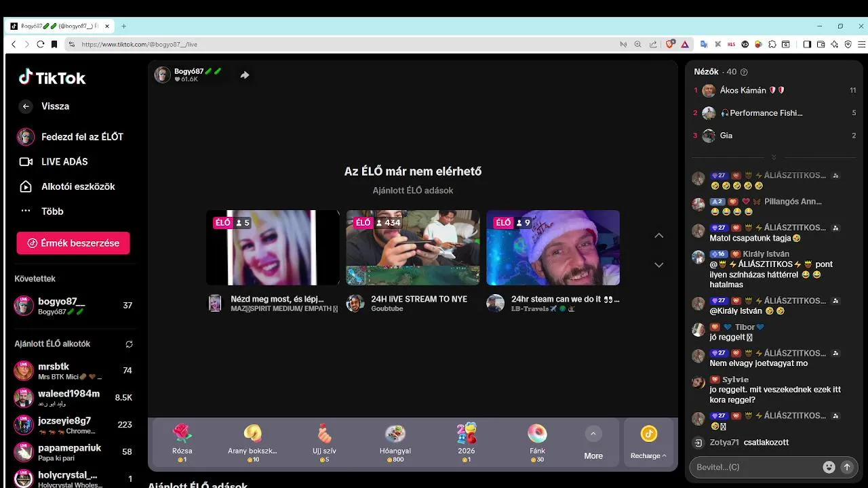
Task: Click the browser bookmark icon
Action: [x=54, y=44]
